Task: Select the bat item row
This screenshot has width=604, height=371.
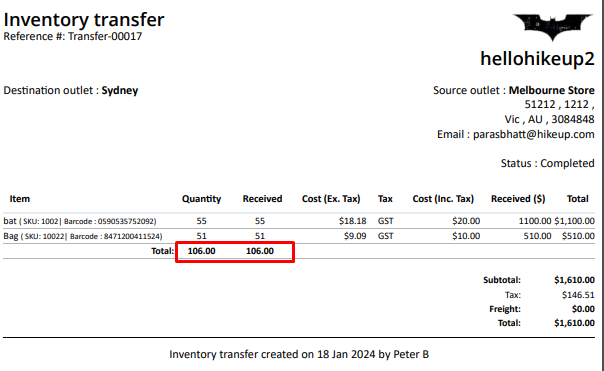Action: tap(299, 221)
